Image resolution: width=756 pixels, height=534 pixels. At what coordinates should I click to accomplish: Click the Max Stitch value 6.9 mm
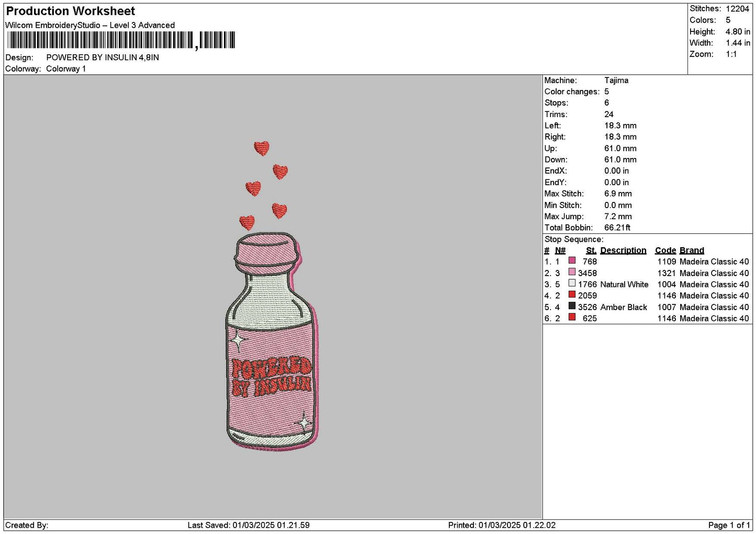coord(618,194)
